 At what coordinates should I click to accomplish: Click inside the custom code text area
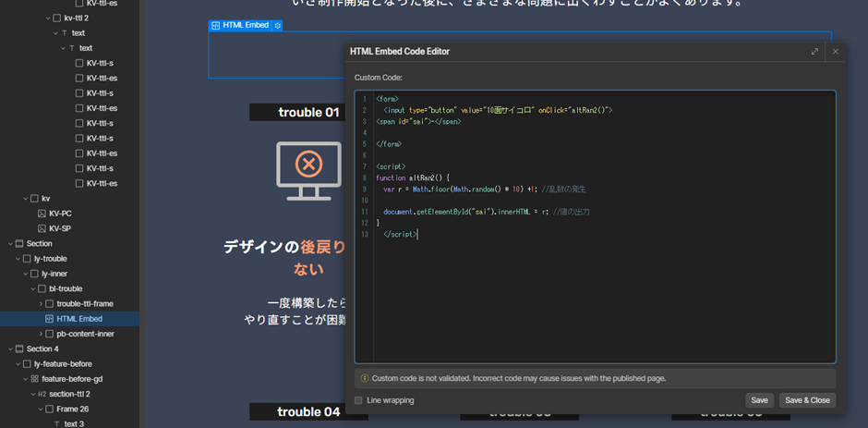tap(600, 296)
